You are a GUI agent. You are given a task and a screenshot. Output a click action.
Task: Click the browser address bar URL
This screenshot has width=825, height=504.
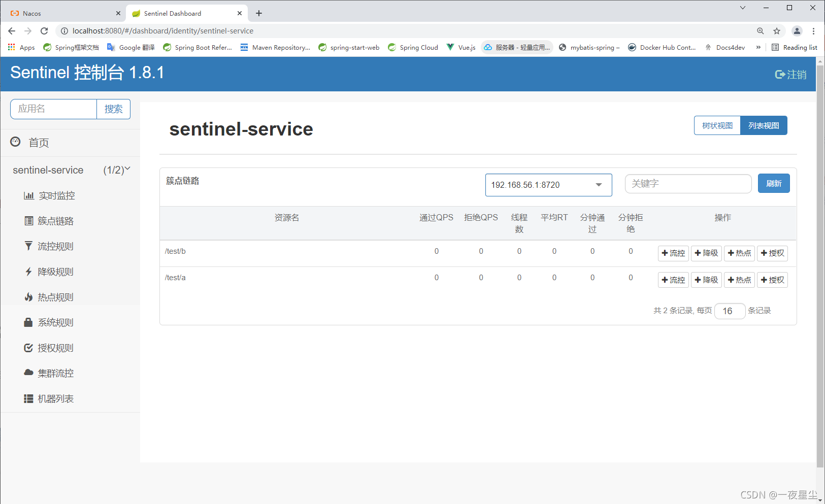click(163, 31)
